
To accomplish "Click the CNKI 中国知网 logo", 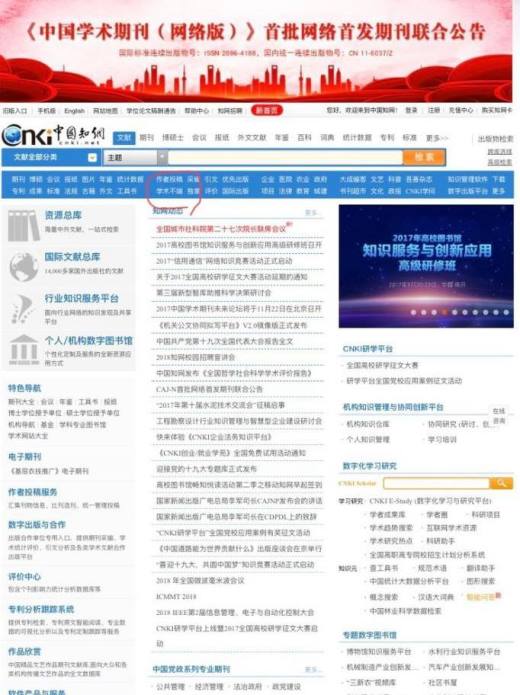I will 53,135.
